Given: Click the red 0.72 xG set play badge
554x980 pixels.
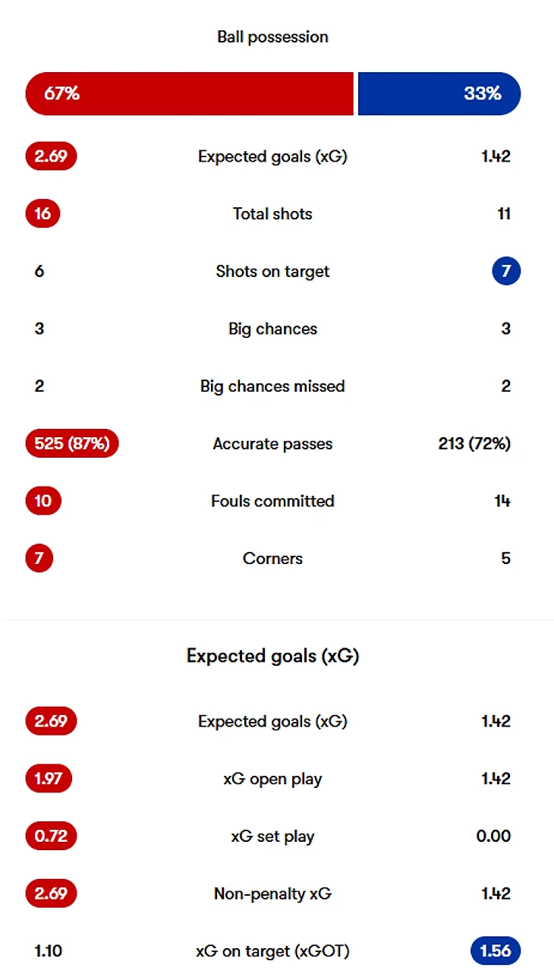Looking at the screenshot, I should coord(51,837).
